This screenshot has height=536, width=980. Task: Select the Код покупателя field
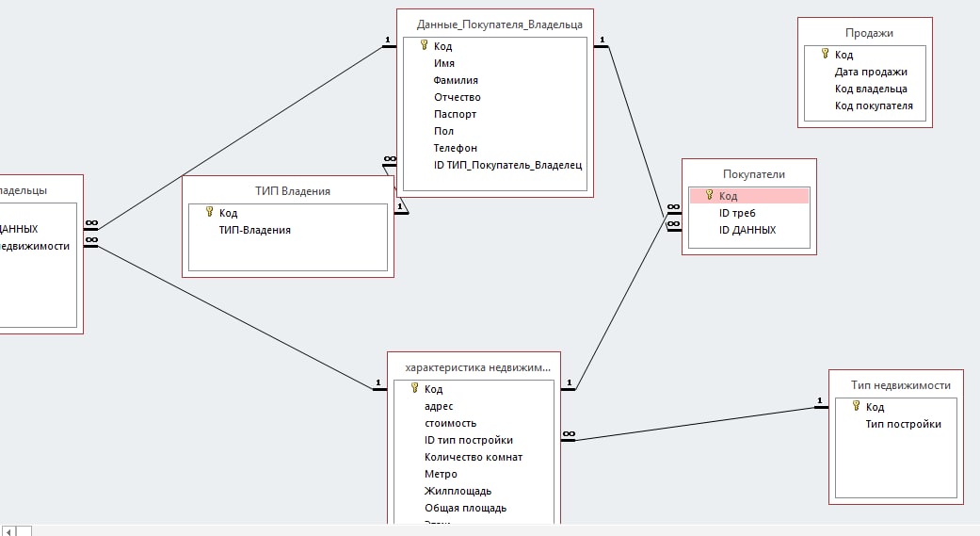tap(874, 106)
